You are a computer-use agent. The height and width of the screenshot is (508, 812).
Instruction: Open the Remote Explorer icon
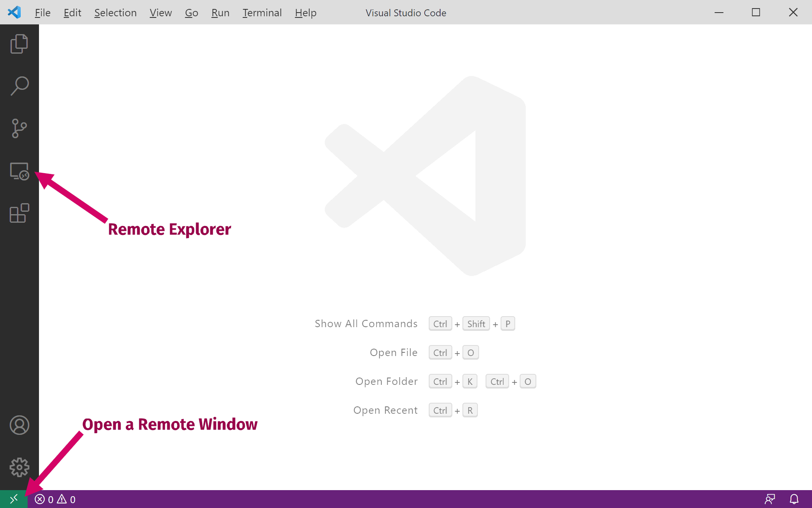click(x=19, y=171)
